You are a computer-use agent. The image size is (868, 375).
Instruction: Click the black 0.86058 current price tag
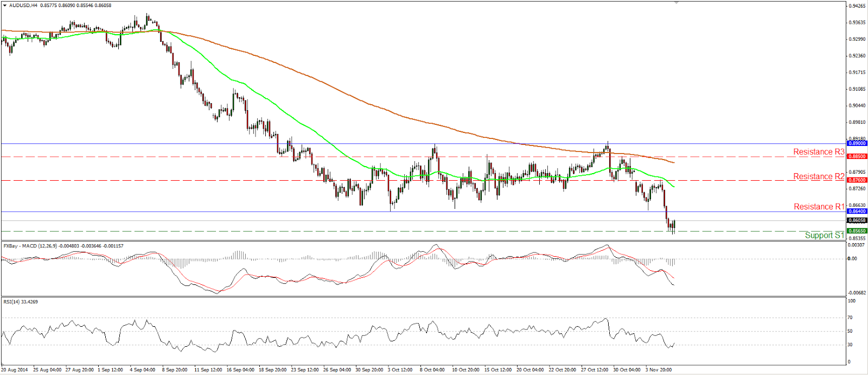pos(857,220)
